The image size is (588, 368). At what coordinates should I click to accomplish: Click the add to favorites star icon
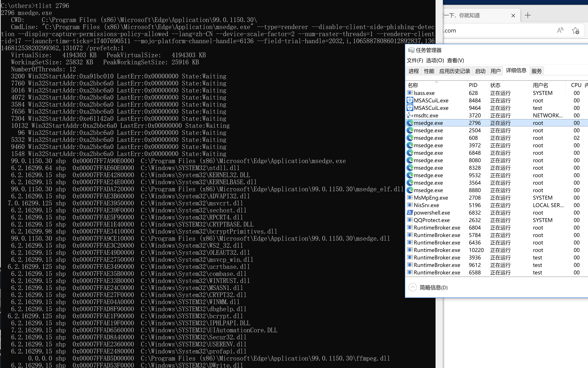[x=575, y=31]
